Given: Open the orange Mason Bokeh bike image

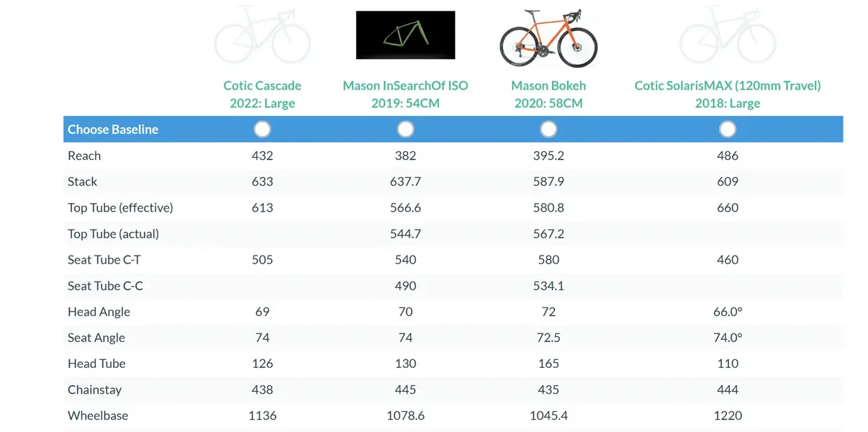Looking at the screenshot, I should [x=548, y=38].
